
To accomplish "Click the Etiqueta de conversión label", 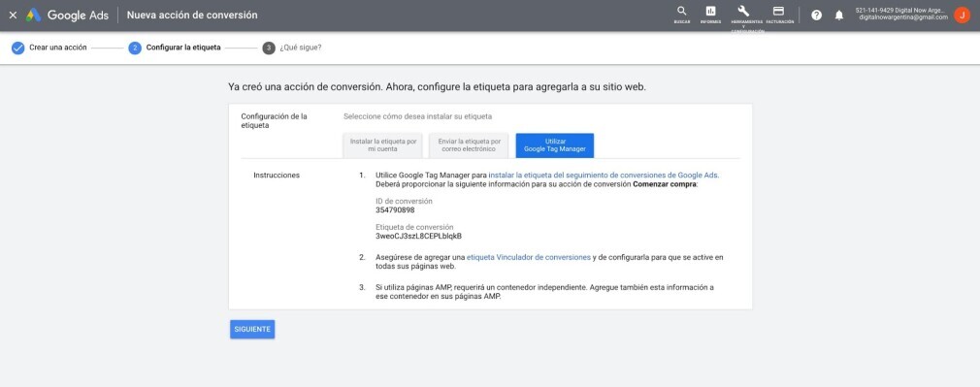I will tap(414, 227).
